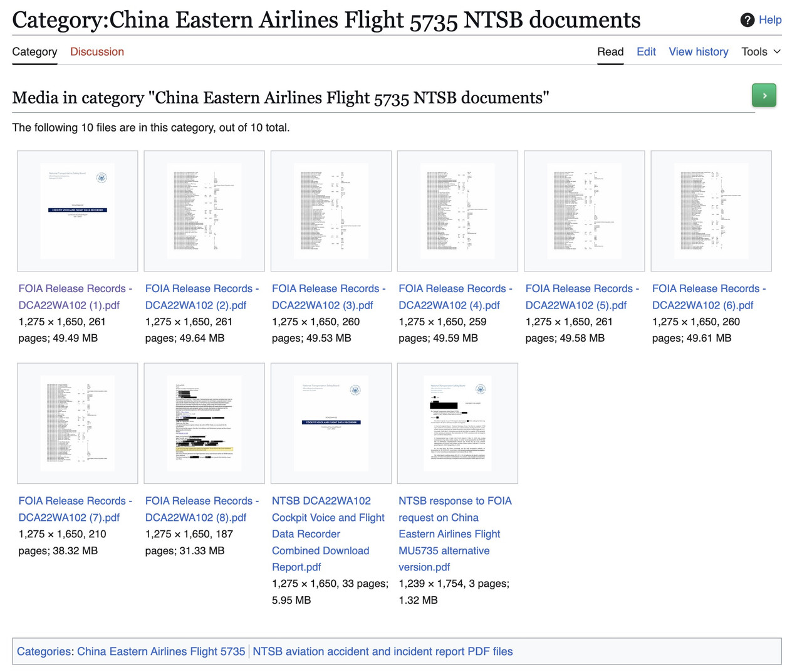Viewport: 802px width, 672px height.
Task: Open NTSB aviation accident report PDF files category
Action: click(x=383, y=651)
